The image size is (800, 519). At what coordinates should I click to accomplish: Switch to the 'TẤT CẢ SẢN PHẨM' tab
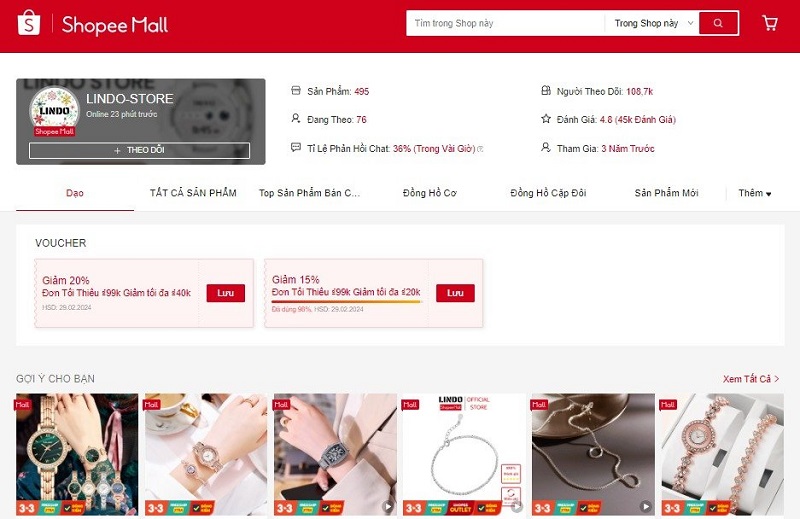[x=193, y=193]
